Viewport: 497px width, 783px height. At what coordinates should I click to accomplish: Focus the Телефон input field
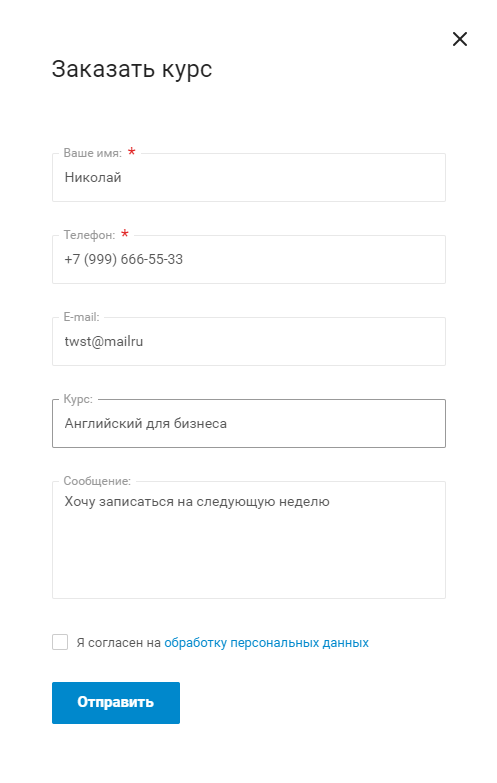click(x=249, y=259)
